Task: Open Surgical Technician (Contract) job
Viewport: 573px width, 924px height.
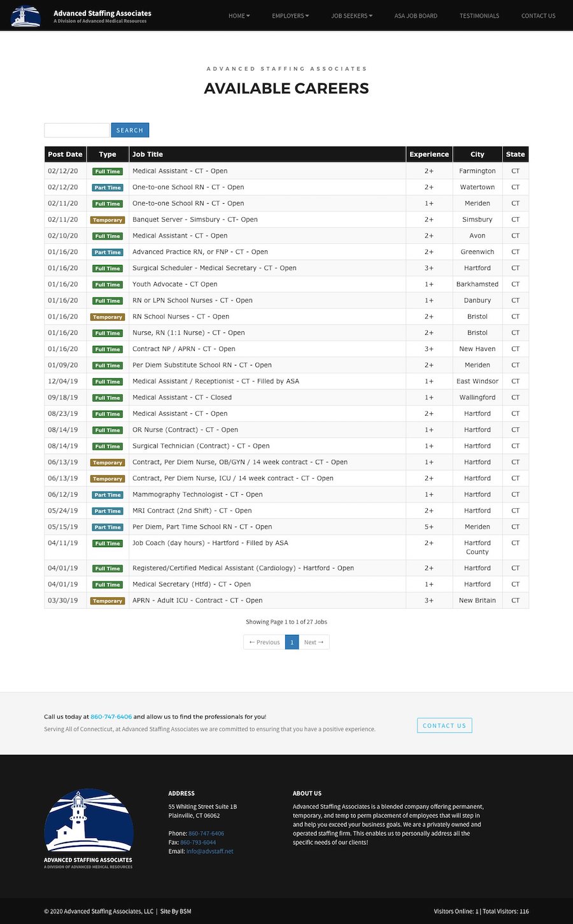Action: click(x=201, y=446)
